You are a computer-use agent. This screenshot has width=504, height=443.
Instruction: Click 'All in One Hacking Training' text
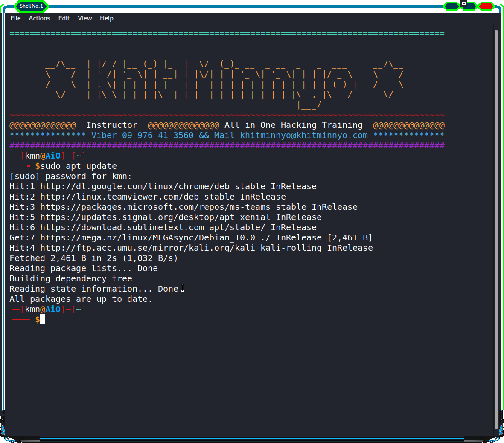(x=294, y=125)
